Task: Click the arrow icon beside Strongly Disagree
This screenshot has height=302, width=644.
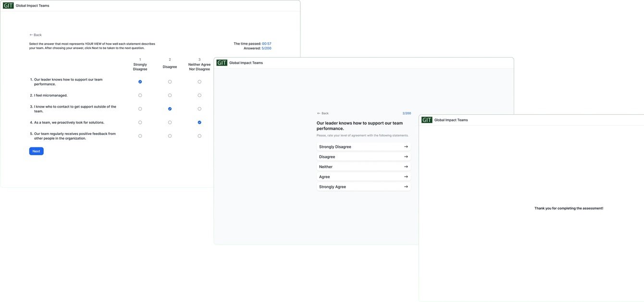Action: point(406,147)
